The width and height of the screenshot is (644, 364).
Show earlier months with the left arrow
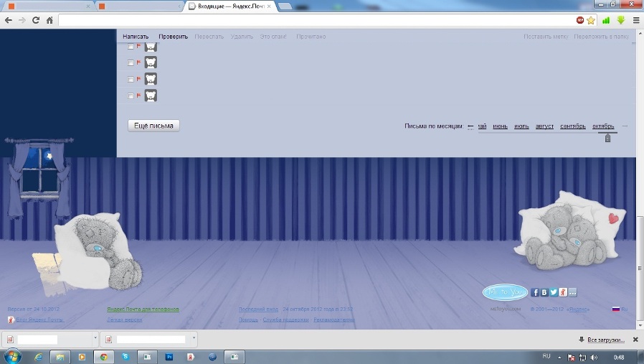click(x=470, y=126)
